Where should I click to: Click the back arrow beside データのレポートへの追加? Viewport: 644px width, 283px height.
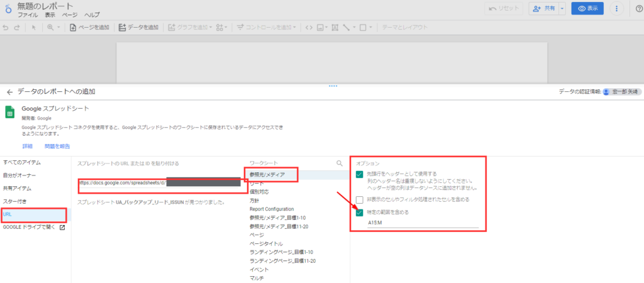pos(10,92)
